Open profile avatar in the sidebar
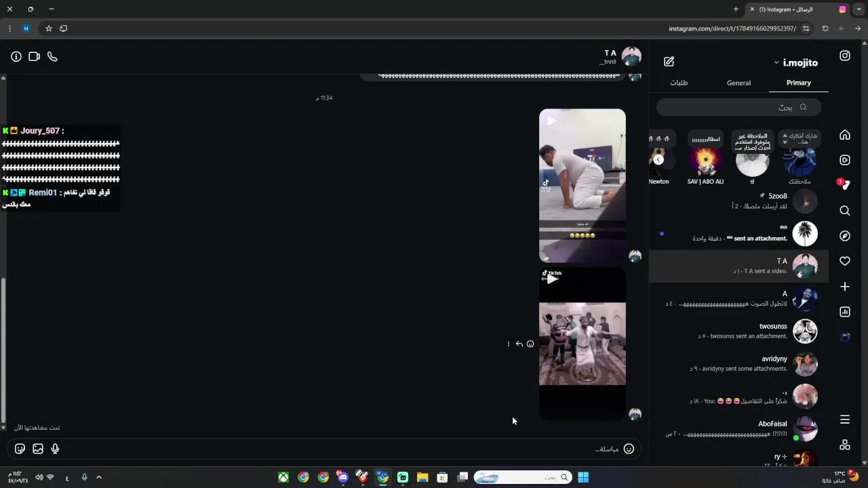 pyautogui.click(x=845, y=337)
